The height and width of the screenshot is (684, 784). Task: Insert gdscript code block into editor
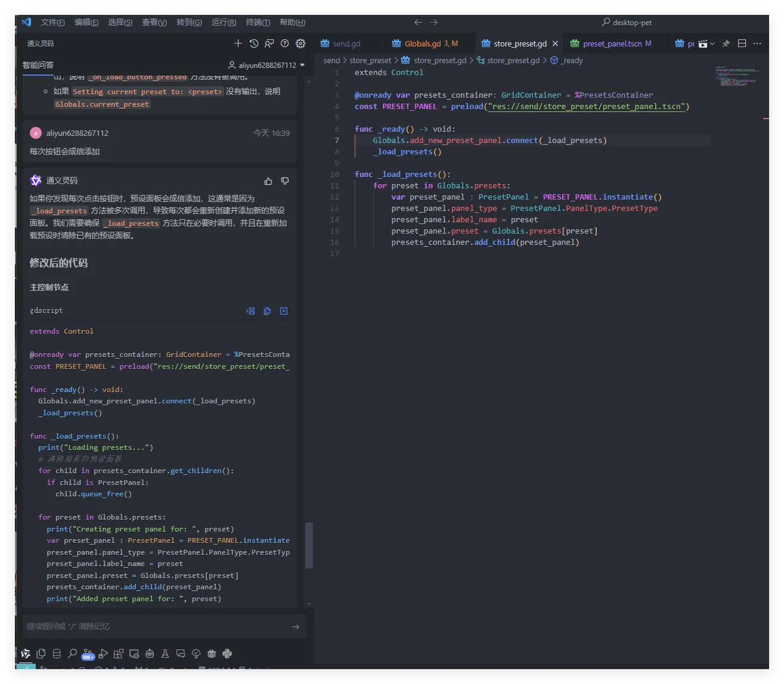(x=251, y=311)
